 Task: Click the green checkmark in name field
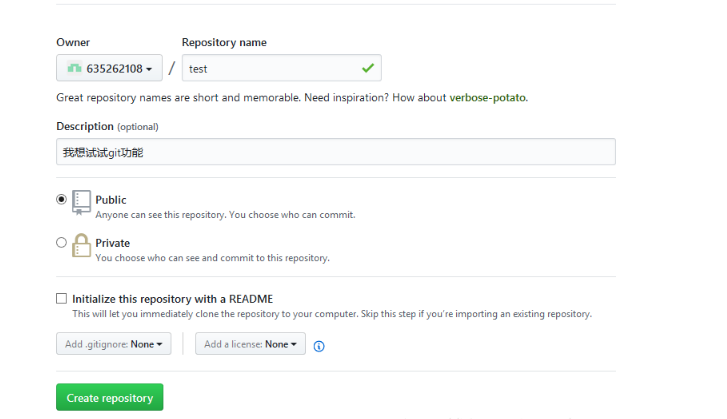[368, 68]
